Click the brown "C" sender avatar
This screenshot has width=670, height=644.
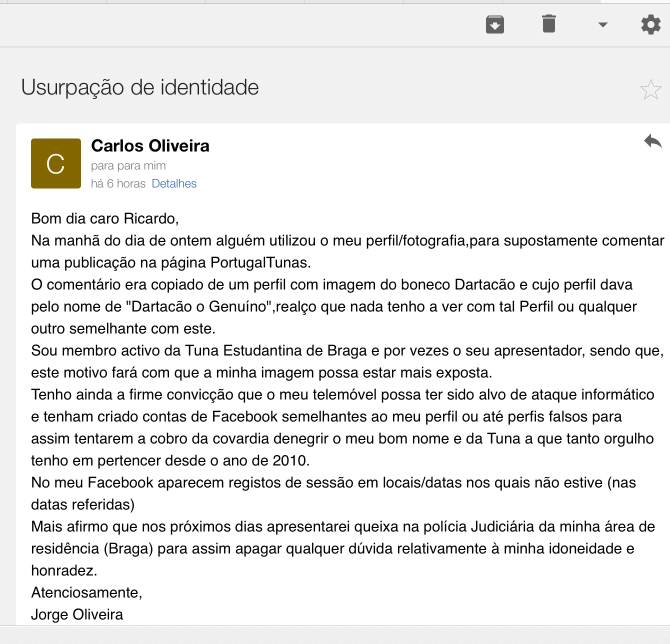tap(56, 163)
